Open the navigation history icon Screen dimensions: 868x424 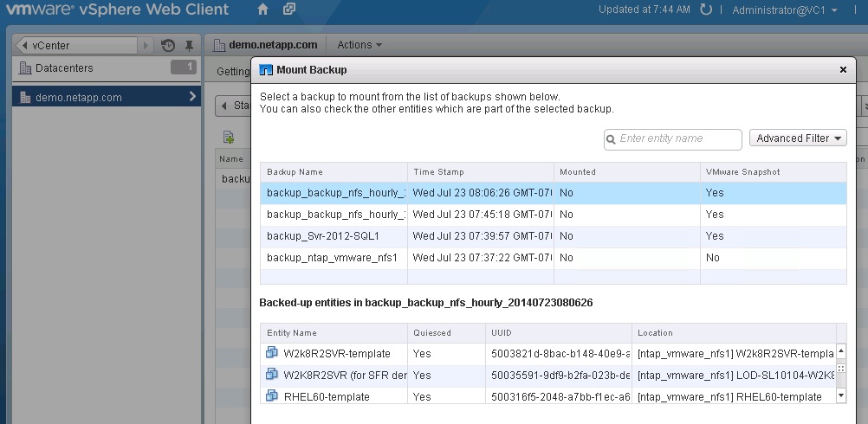coord(168,45)
